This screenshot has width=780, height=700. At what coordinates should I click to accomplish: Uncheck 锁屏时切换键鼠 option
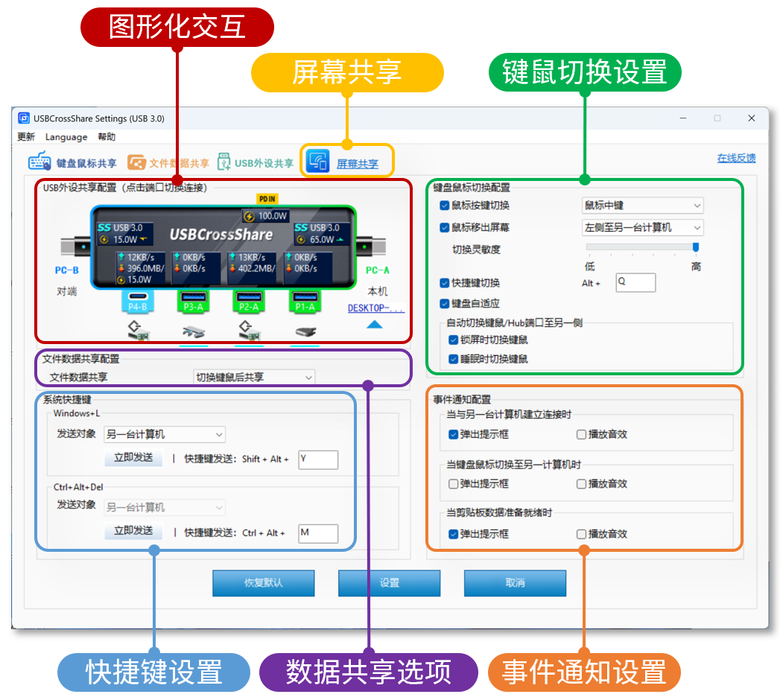coord(453,340)
